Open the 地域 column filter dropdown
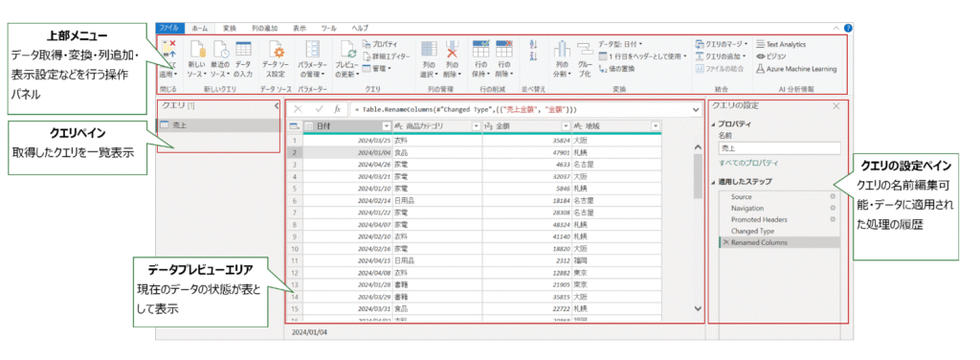The height and width of the screenshot is (360, 980). click(x=655, y=125)
